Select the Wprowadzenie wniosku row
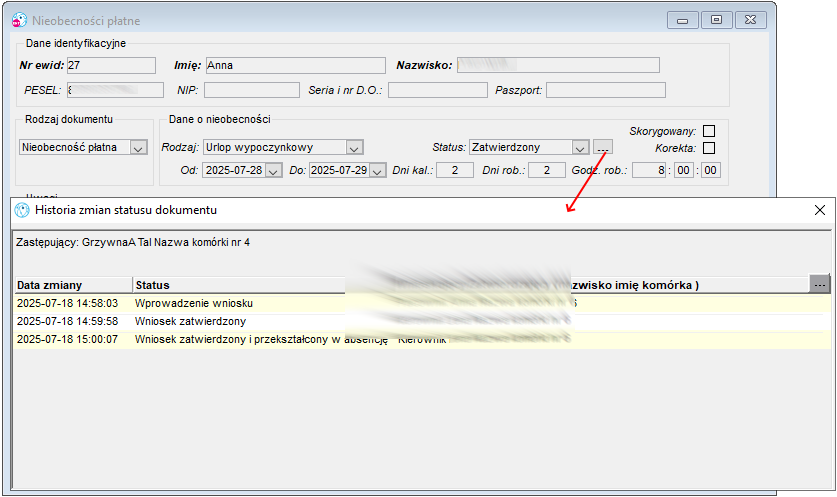The height and width of the screenshot is (497, 837). click(422, 303)
